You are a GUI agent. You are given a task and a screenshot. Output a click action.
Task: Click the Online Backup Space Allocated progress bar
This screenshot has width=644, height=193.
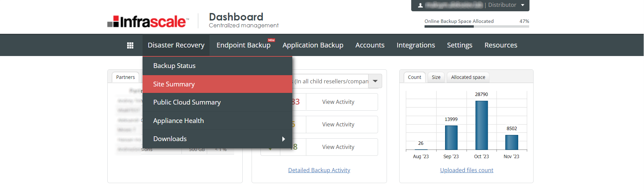coord(477,26)
